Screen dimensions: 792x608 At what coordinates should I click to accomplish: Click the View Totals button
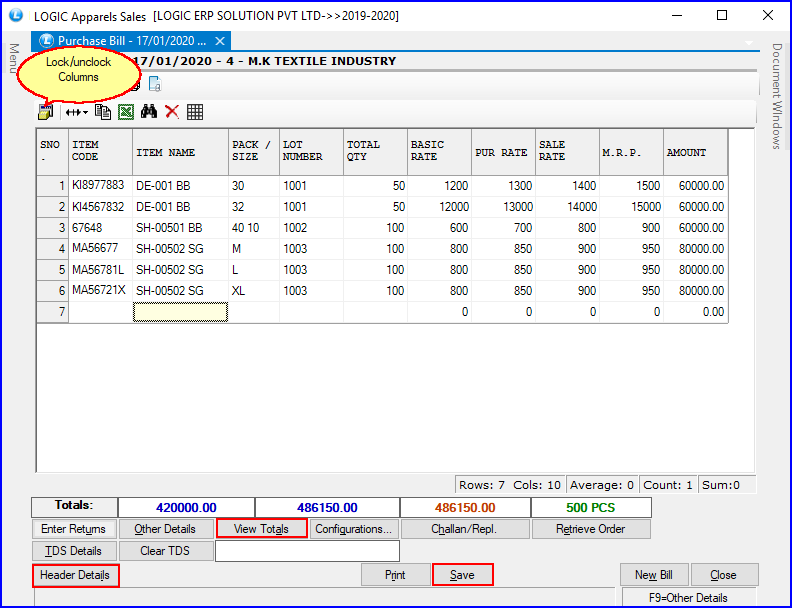click(262, 529)
